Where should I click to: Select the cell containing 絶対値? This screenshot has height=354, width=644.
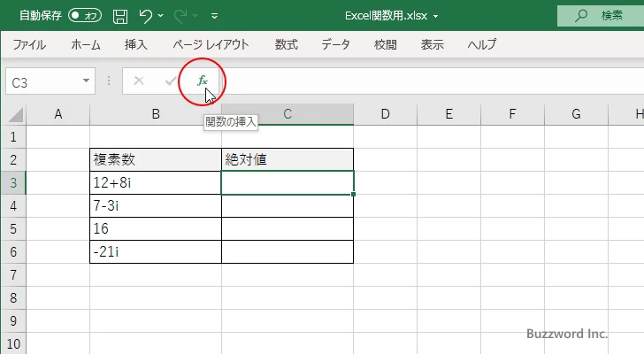[x=287, y=160]
